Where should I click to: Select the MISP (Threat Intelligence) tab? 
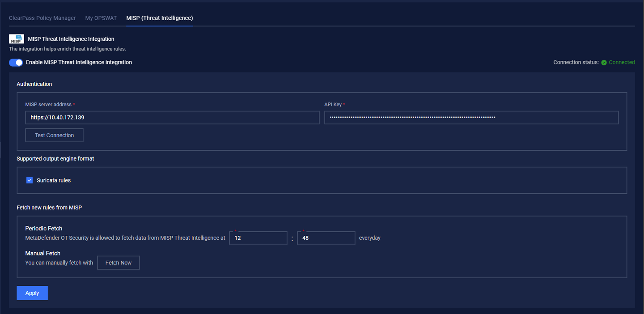tap(160, 18)
